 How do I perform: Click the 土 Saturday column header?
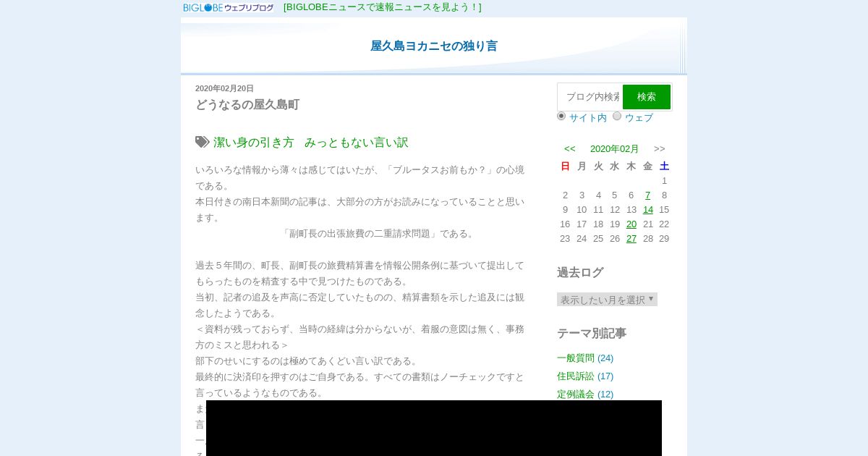tap(664, 166)
